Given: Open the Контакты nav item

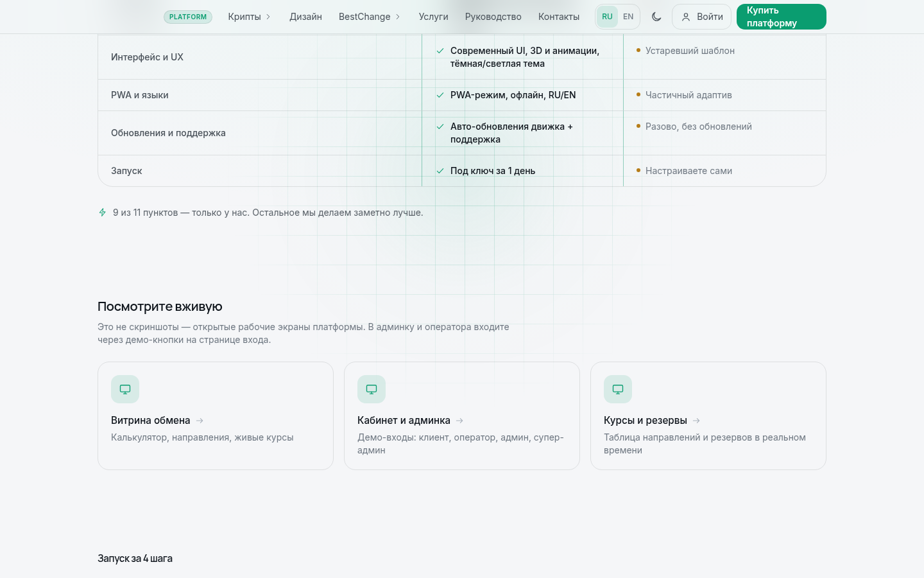Looking at the screenshot, I should click(x=558, y=17).
